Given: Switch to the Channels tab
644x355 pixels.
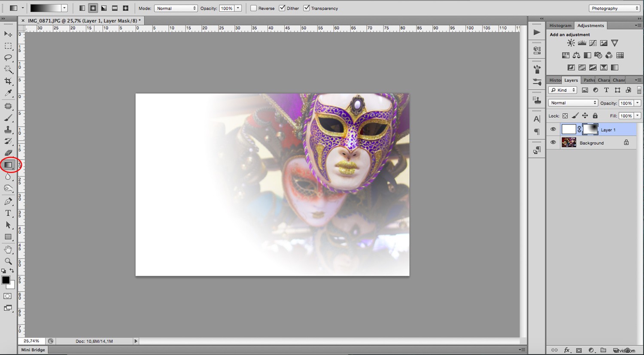Looking at the screenshot, I should pyautogui.click(x=618, y=80).
